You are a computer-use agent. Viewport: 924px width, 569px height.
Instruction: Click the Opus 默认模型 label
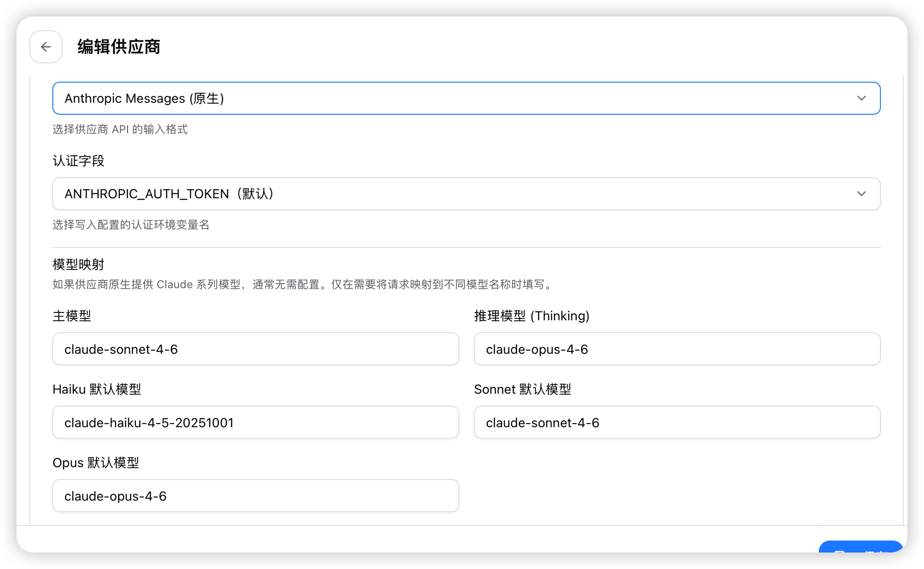pyautogui.click(x=96, y=463)
